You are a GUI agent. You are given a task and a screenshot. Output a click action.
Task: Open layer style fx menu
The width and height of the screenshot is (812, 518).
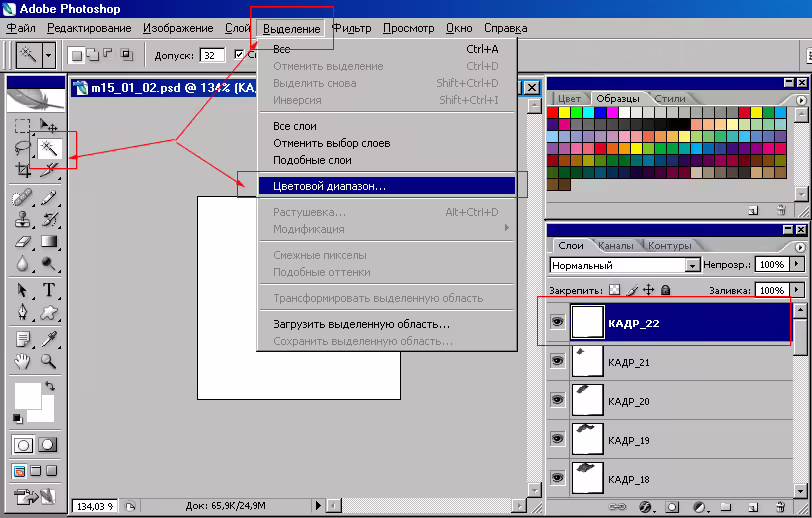pos(645,507)
